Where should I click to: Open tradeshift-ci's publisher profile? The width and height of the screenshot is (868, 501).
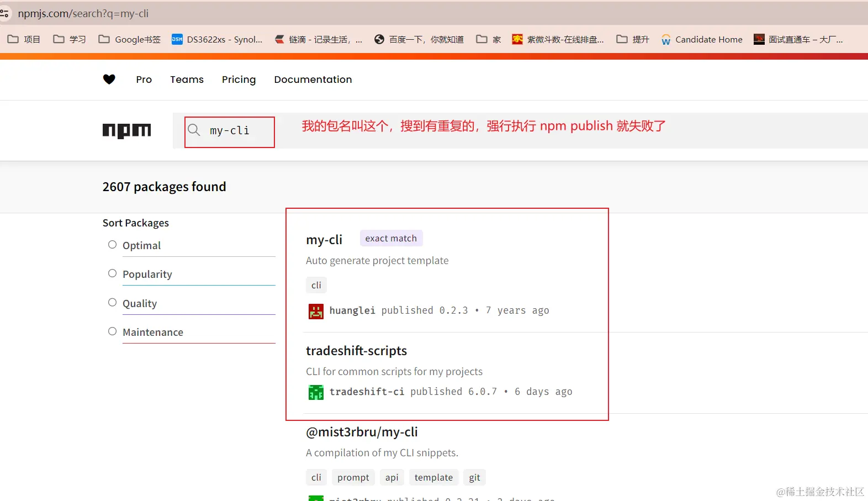point(367,392)
